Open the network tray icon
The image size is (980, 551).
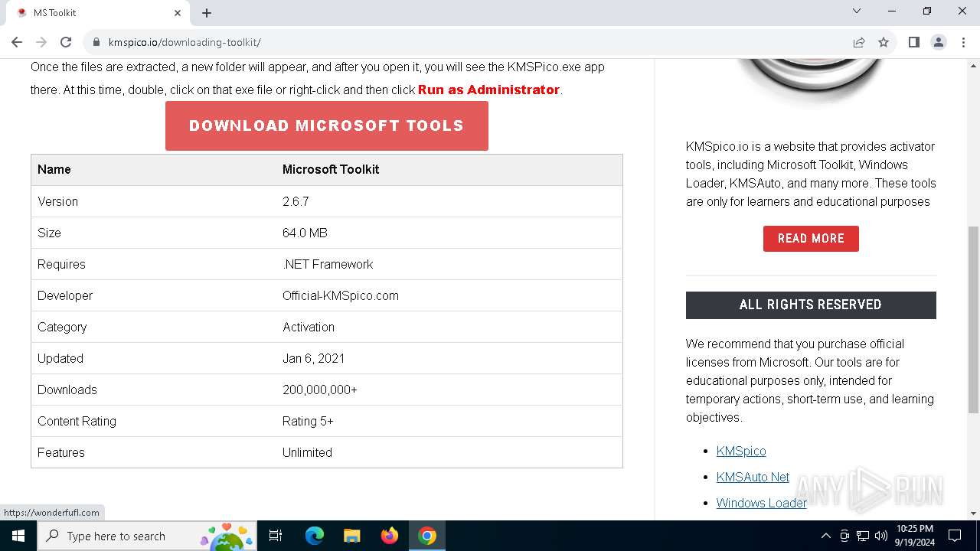pyautogui.click(x=863, y=536)
